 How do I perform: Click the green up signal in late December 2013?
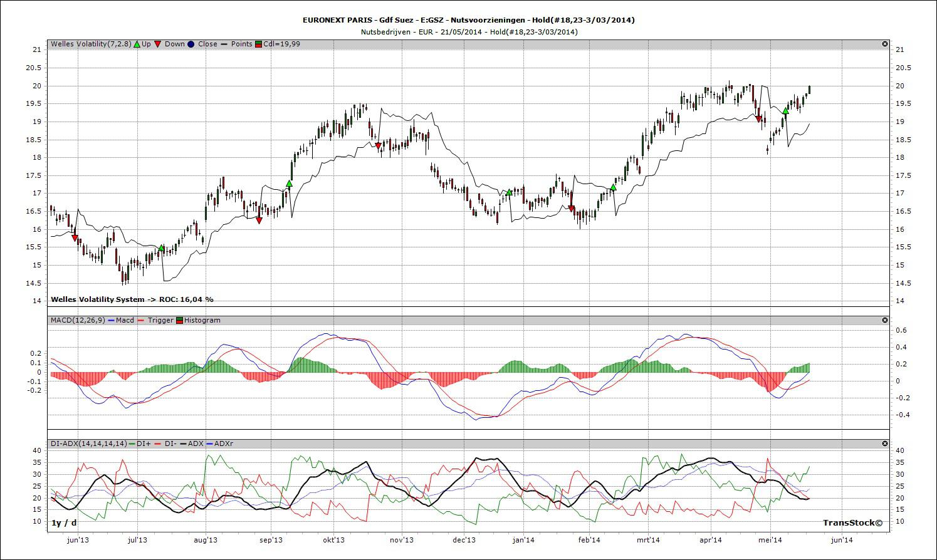coord(509,192)
